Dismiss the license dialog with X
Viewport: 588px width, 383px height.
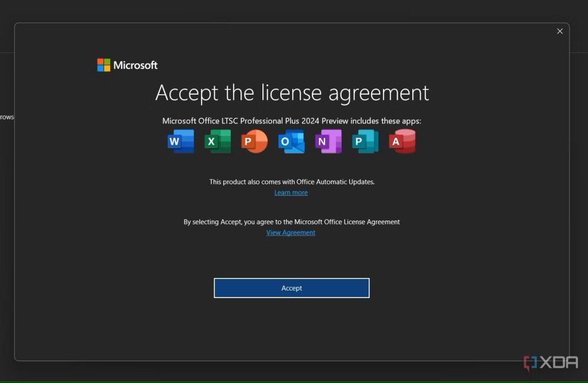click(x=560, y=31)
